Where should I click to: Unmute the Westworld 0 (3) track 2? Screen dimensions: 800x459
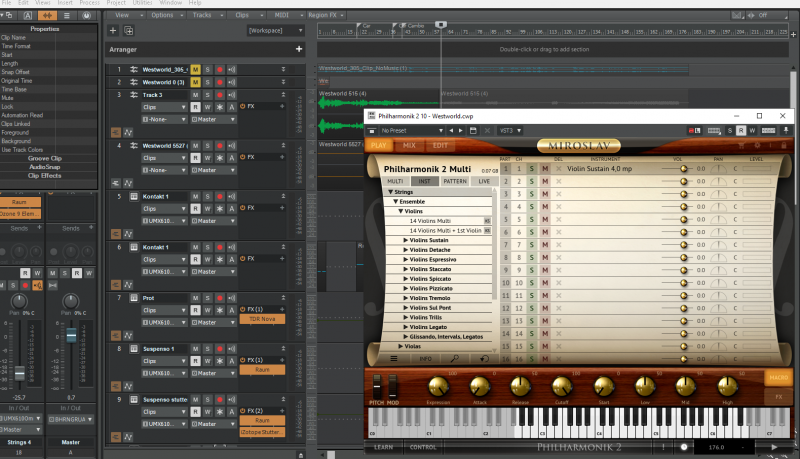195,82
